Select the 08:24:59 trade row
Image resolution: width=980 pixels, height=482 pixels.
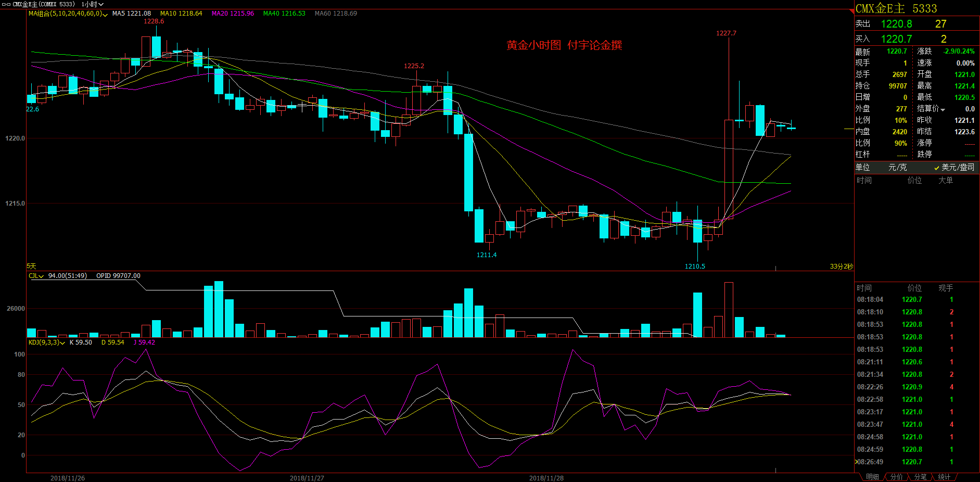click(917, 450)
